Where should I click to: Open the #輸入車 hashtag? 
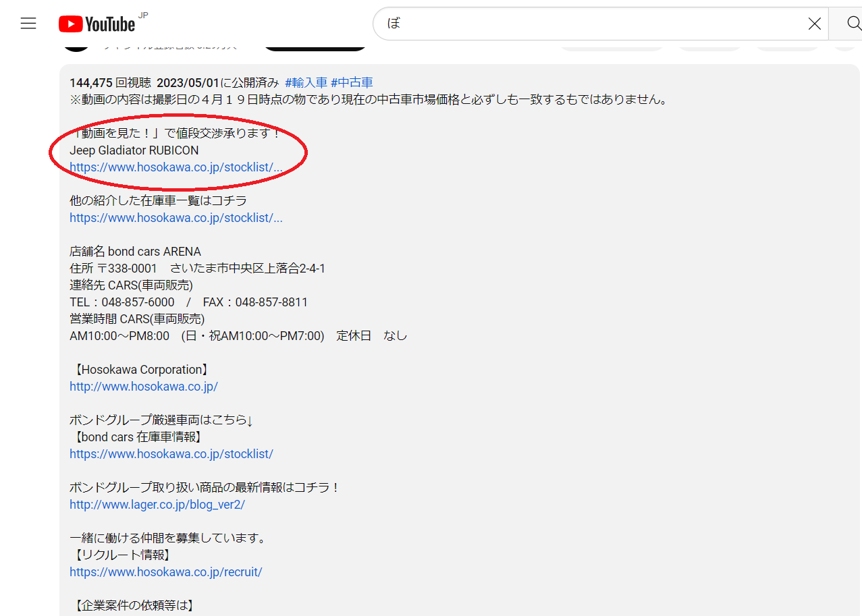[x=306, y=83]
